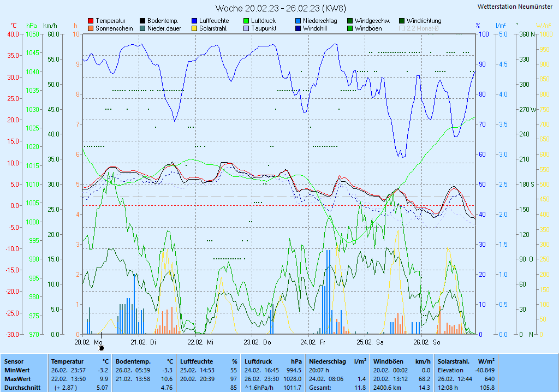Click the km/h axis unit label
559x392 pixels.
(x=50, y=26)
